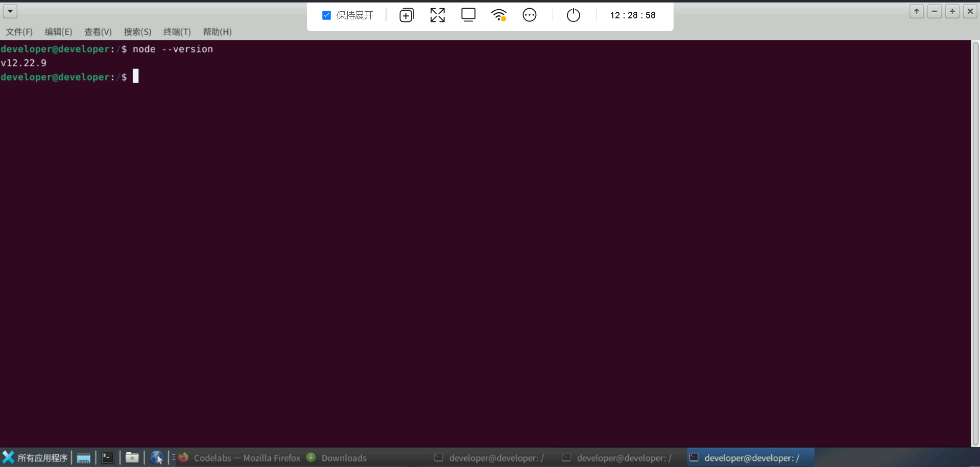Click the add-window plus icon in remote toolbar
The image size is (980, 467).
point(407,15)
